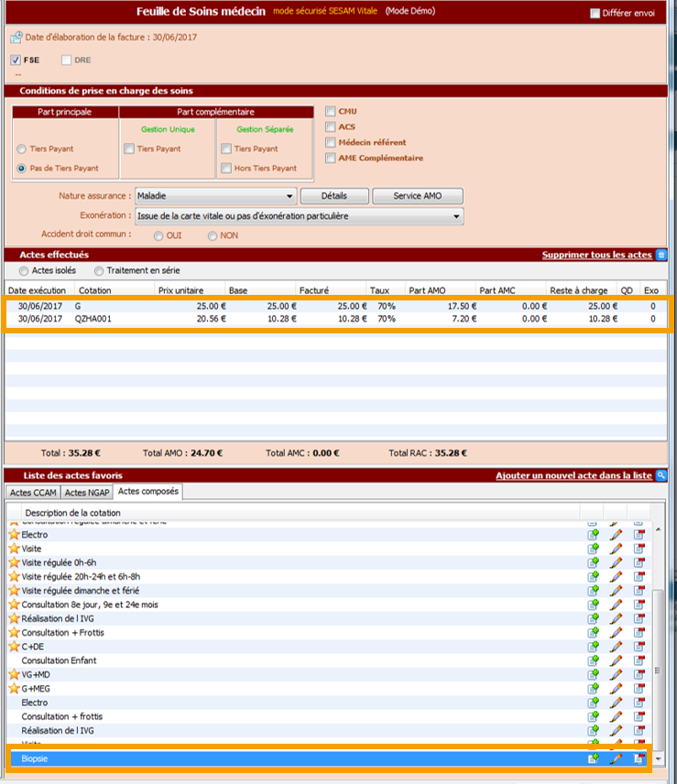Viewport: 677px width, 784px height.
Task: Click the Description de la cotation header
Action: point(300,513)
